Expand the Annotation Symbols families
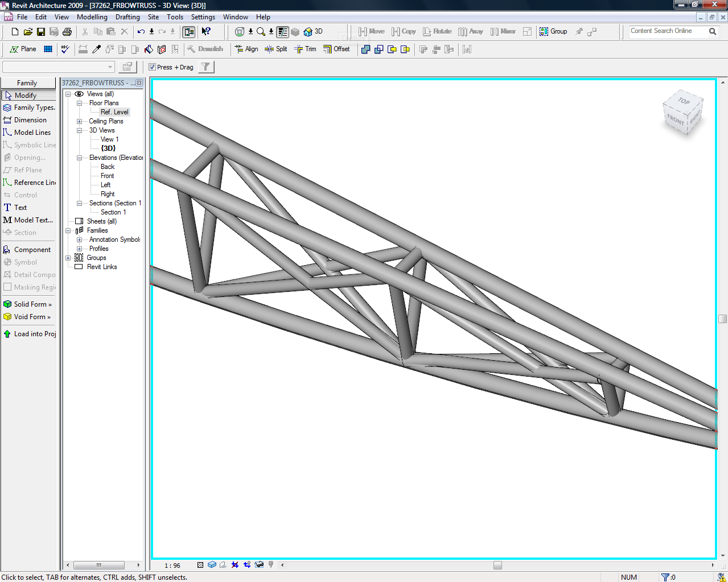This screenshot has height=582, width=728. tap(79, 239)
